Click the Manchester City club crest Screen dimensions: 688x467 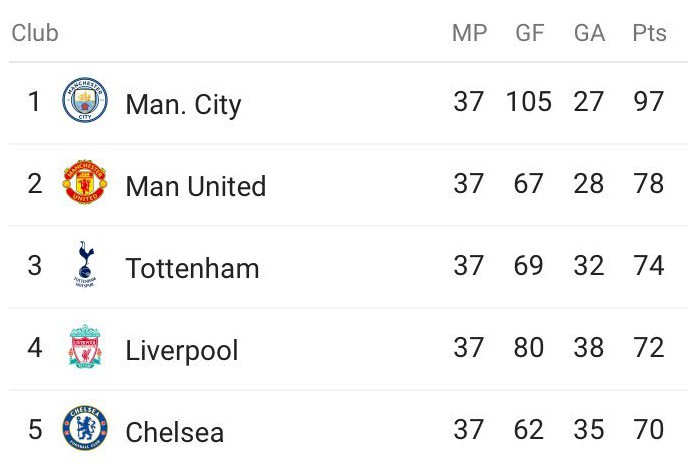tap(85, 100)
